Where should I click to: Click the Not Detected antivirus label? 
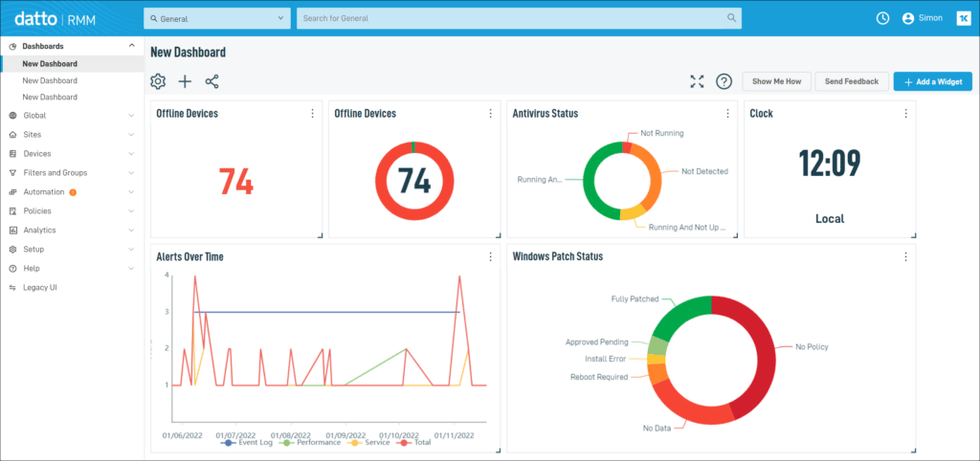(705, 171)
